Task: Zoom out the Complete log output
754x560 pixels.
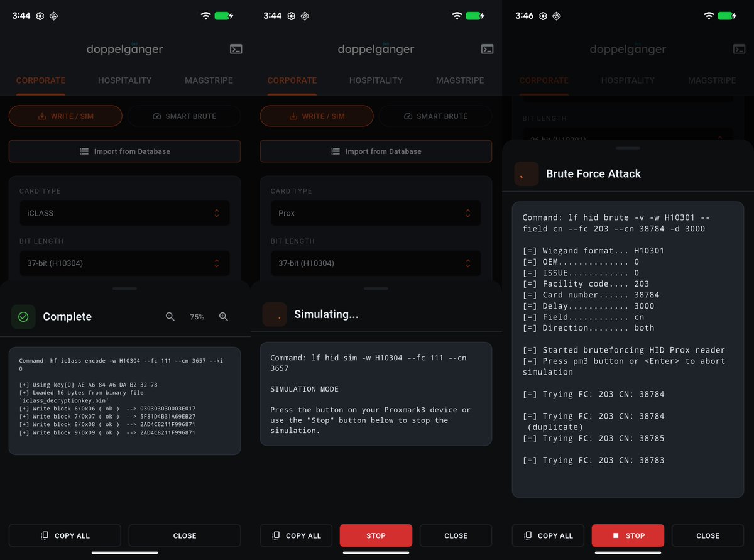Action: coord(170,317)
